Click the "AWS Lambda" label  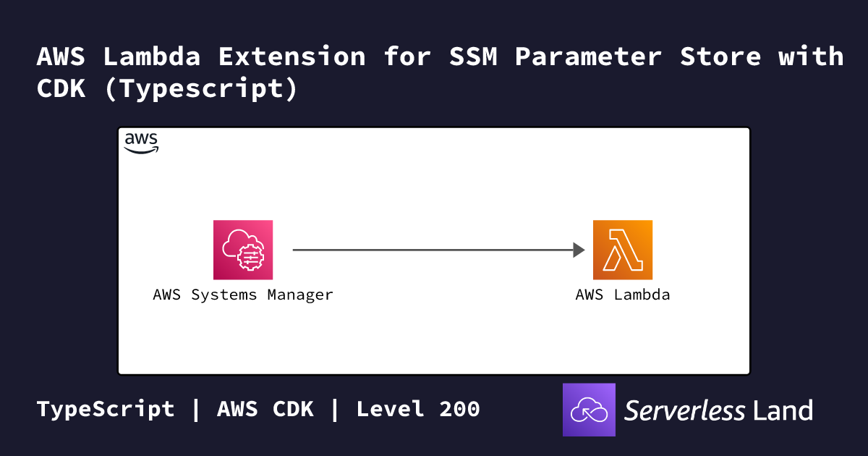click(623, 295)
